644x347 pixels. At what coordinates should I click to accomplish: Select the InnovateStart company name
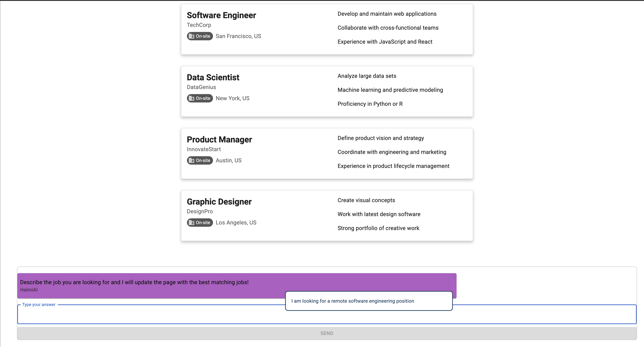[204, 149]
